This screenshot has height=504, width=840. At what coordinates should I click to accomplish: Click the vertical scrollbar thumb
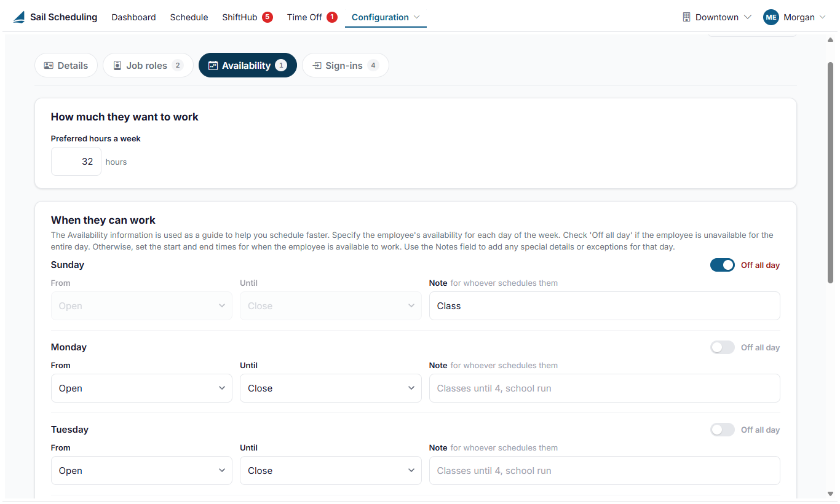[x=830, y=172]
